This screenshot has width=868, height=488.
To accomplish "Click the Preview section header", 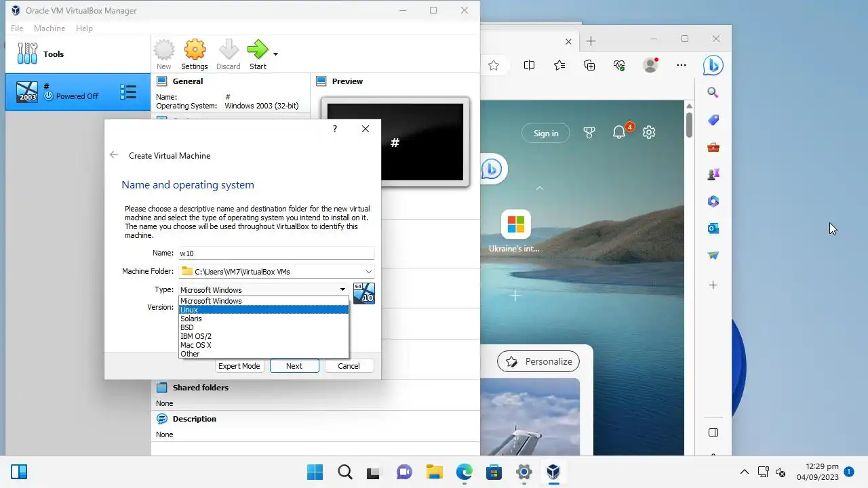I will tap(347, 81).
